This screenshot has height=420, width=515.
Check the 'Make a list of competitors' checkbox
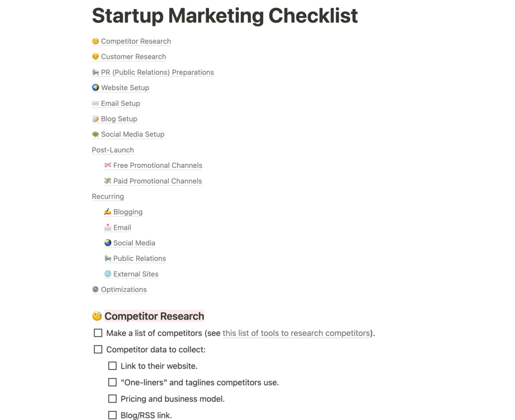click(x=98, y=333)
